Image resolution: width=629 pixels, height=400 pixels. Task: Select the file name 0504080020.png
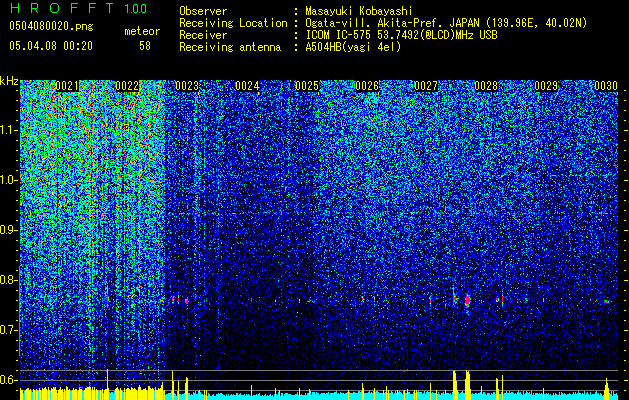pos(51,26)
